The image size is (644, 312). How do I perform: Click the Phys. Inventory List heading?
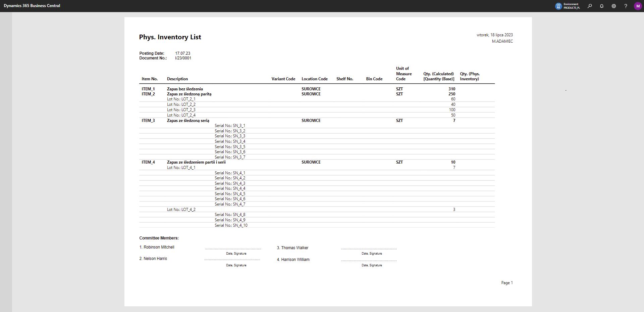(170, 37)
